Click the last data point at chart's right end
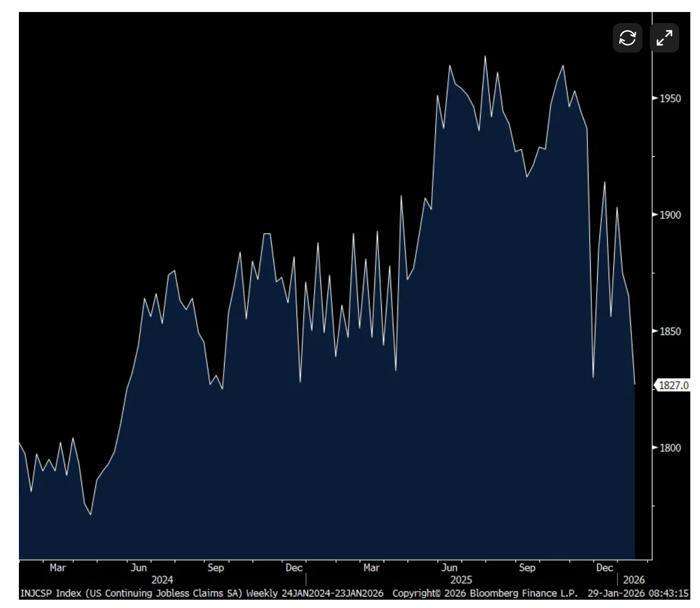 (x=635, y=384)
